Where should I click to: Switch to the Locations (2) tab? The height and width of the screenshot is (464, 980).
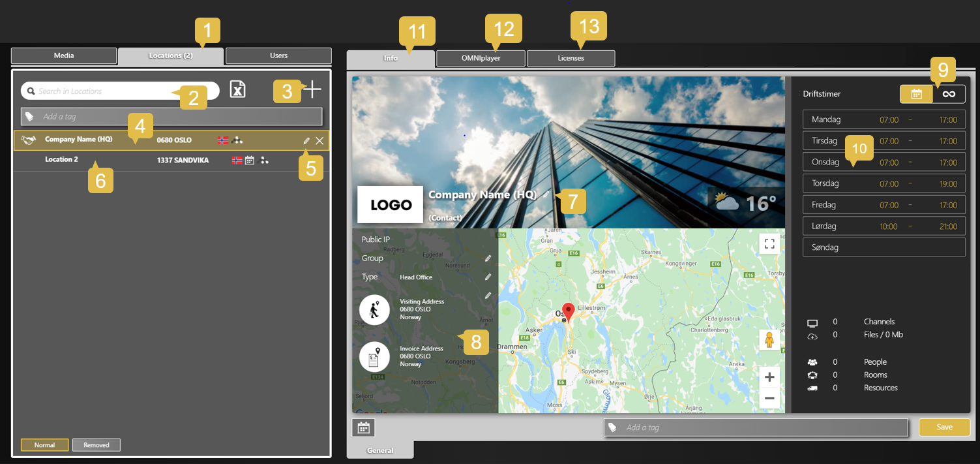tap(171, 55)
